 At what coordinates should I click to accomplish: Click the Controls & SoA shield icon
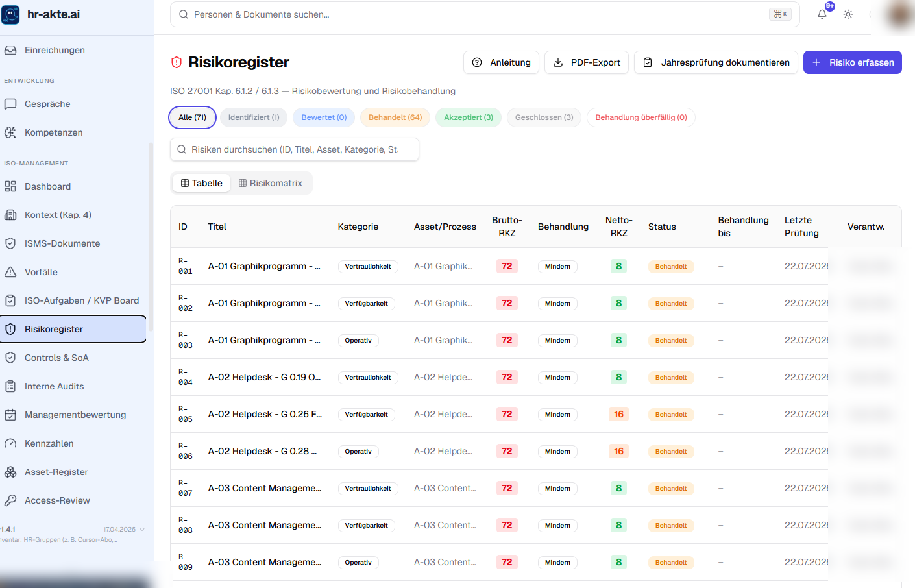click(x=10, y=358)
